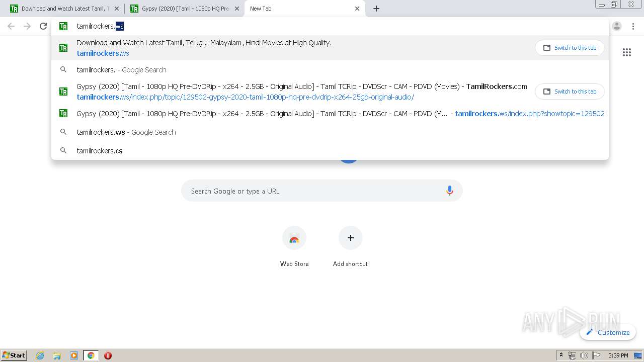This screenshot has width=644, height=362.
Task: Click the red Opera taskbar icon
Action: click(108, 355)
